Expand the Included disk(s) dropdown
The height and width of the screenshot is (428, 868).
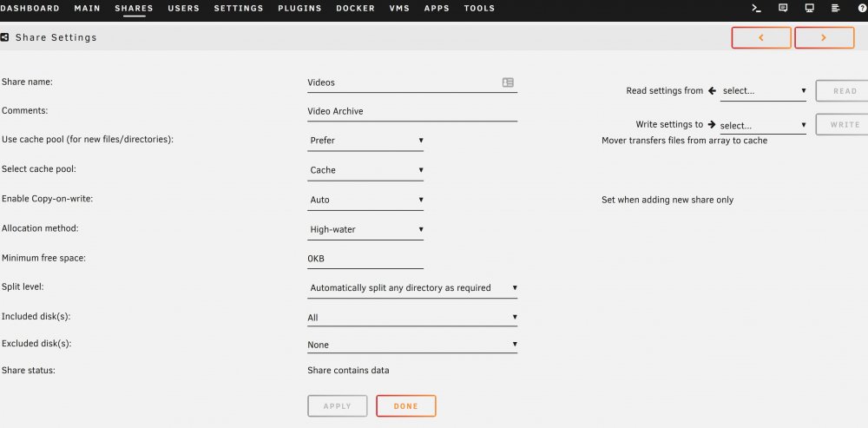[412, 318]
